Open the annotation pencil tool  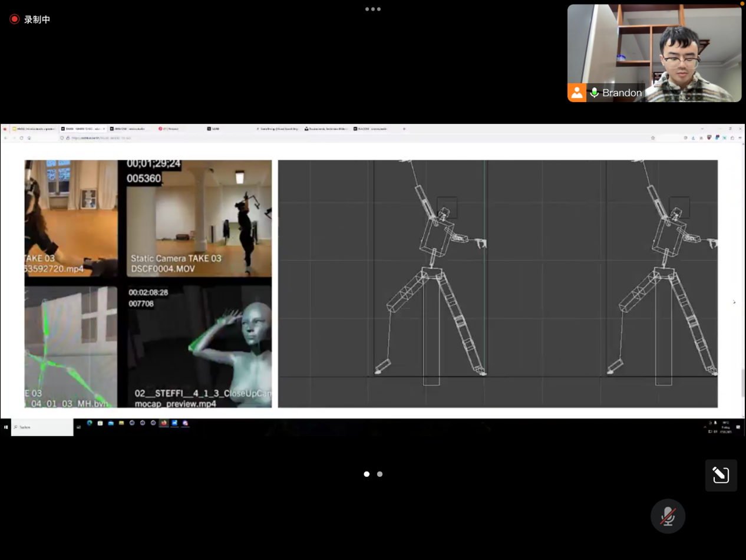click(721, 475)
